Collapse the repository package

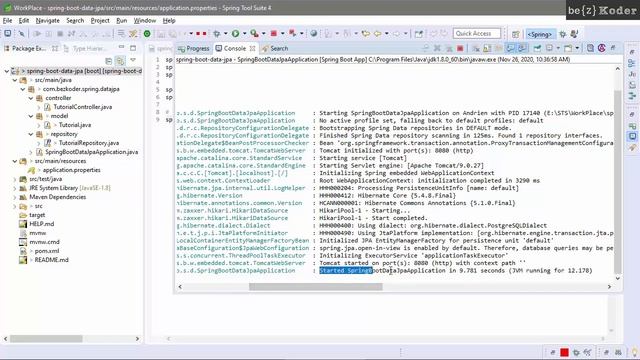tap(31, 134)
